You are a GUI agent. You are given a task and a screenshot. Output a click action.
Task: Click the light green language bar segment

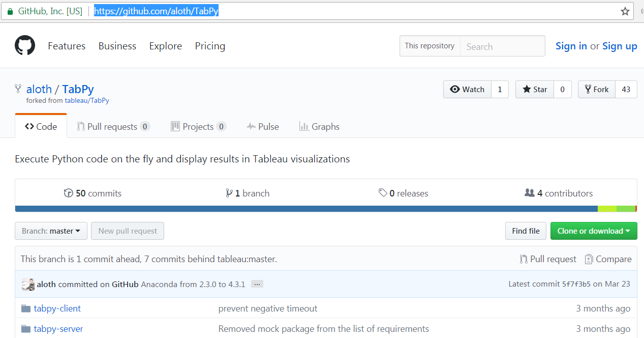626,209
